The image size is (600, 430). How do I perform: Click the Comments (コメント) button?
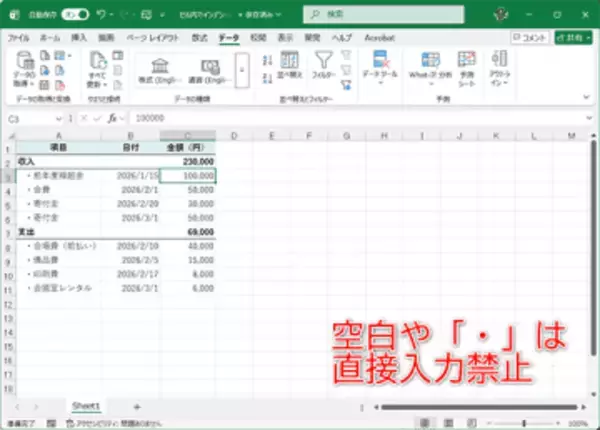tap(530, 37)
